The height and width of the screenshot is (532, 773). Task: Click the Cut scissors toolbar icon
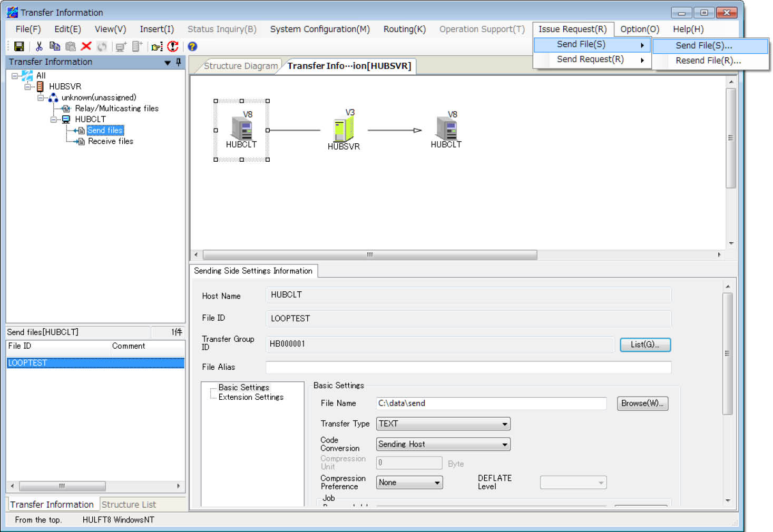39,46
